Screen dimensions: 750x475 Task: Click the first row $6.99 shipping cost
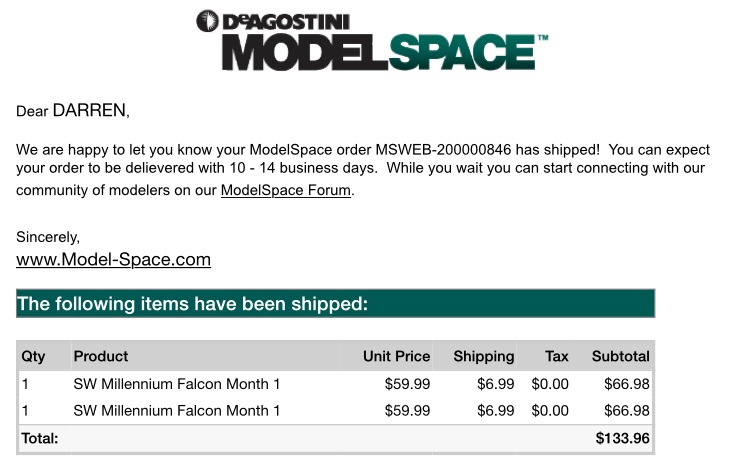496,384
